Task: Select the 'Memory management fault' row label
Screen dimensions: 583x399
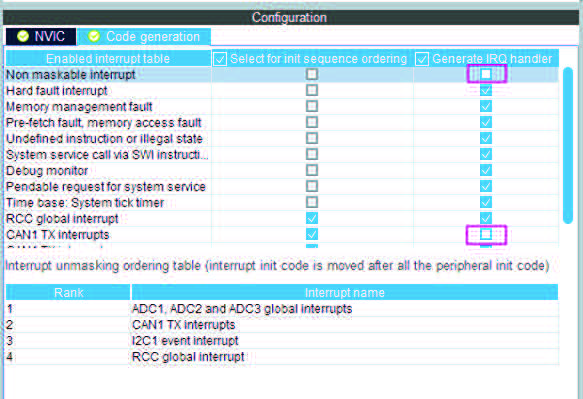Action: coord(79,107)
